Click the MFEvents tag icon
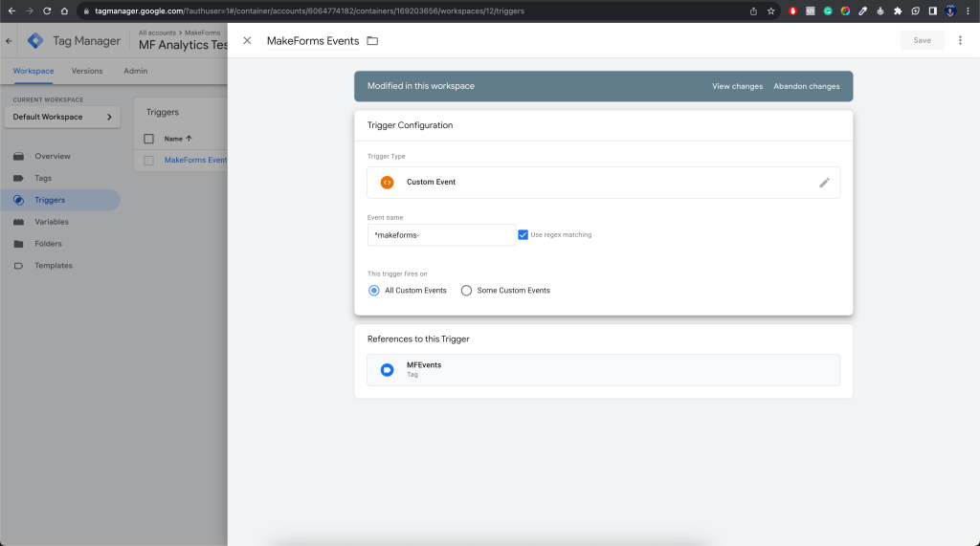 (x=387, y=370)
